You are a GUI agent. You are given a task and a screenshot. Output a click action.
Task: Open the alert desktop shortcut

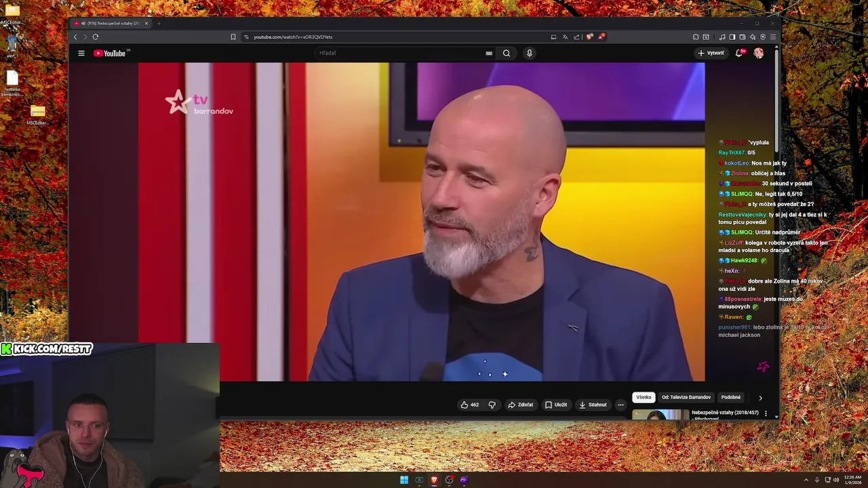[12, 46]
